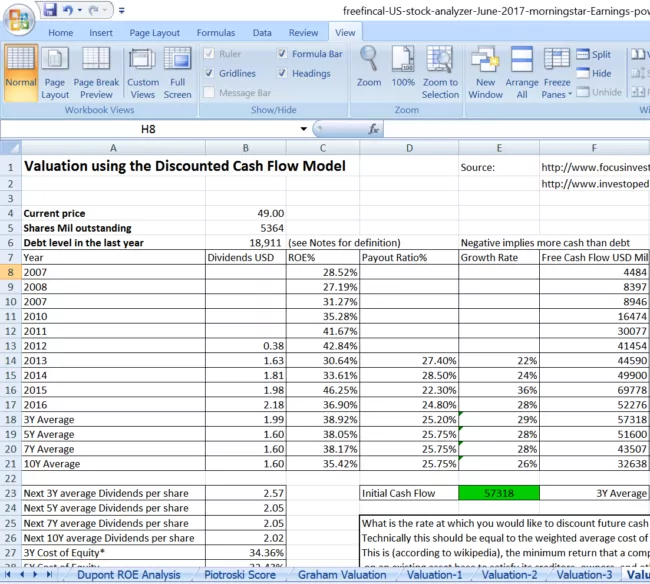Open the Formulas ribbon tab
650x584 pixels.
[216, 33]
